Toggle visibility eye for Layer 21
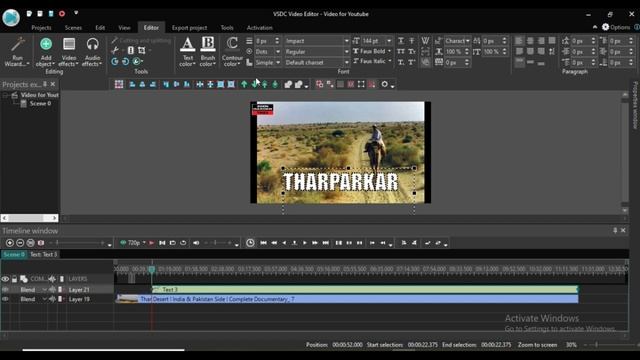Screen dimensions: 640x360 [x=5, y=289]
